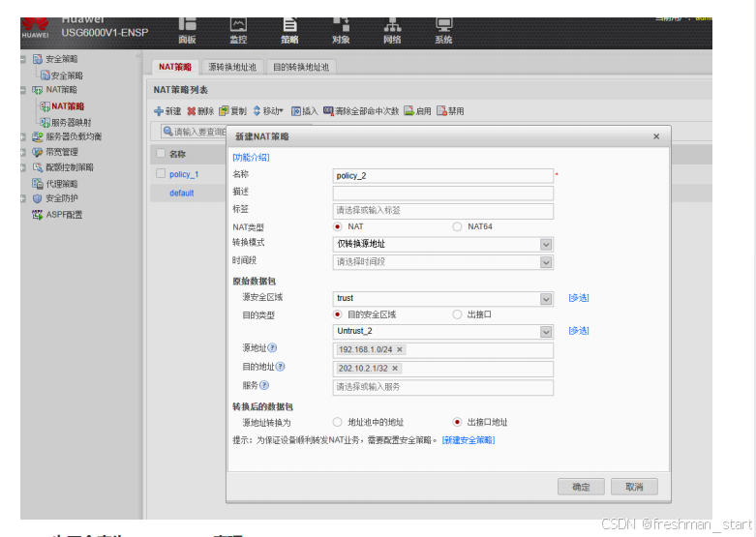Switch to NAT策略 tab

coord(175,67)
